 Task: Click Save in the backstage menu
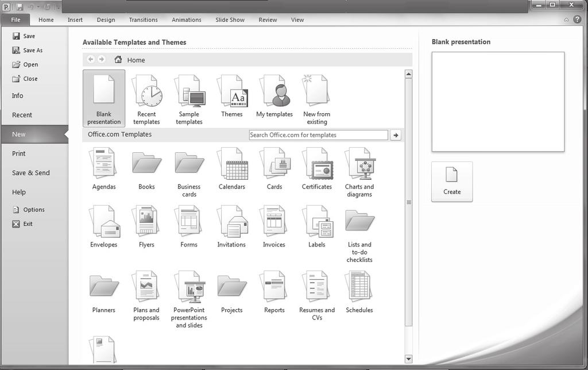pyautogui.click(x=24, y=36)
